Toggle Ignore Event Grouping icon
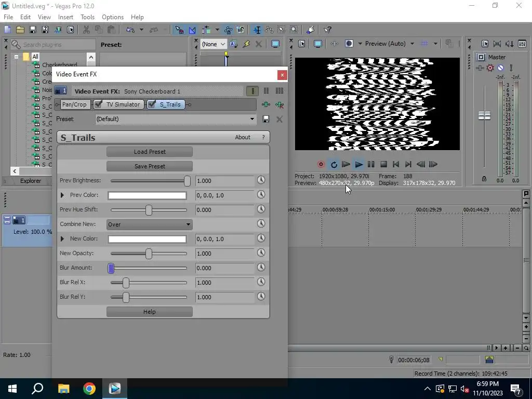This screenshot has height=399, width=532. pos(241,30)
